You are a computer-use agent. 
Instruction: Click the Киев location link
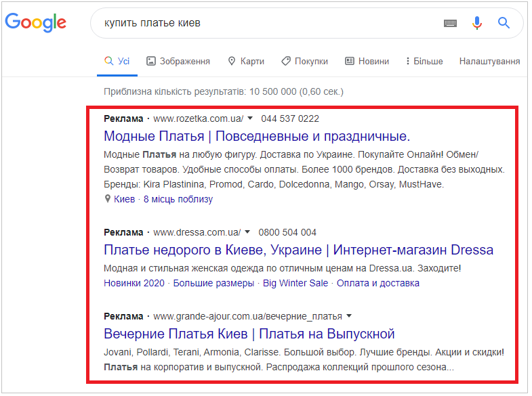pyautogui.click(x=124, y=199)
